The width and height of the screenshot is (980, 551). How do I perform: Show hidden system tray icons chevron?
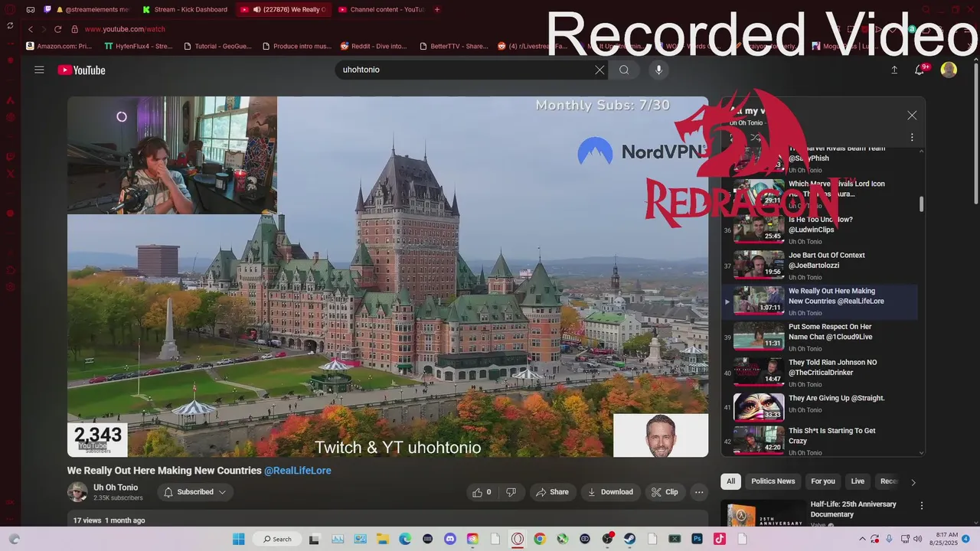click(863, 539)
